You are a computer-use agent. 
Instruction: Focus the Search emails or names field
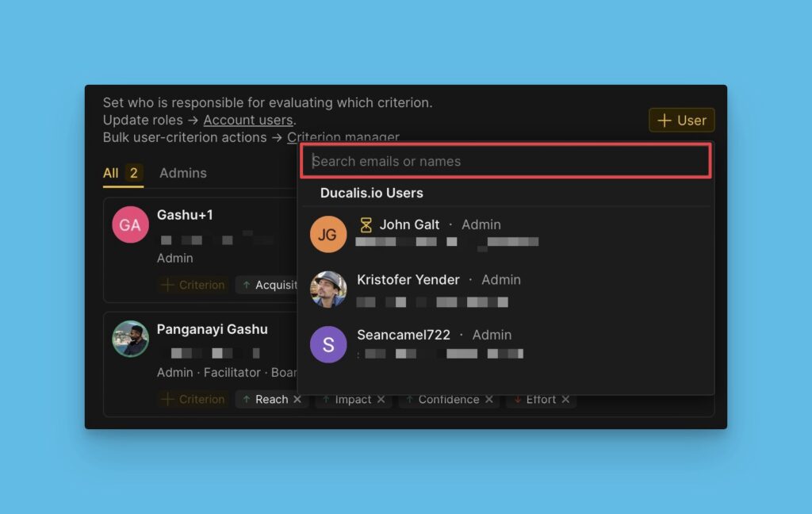tap(506, 162)
